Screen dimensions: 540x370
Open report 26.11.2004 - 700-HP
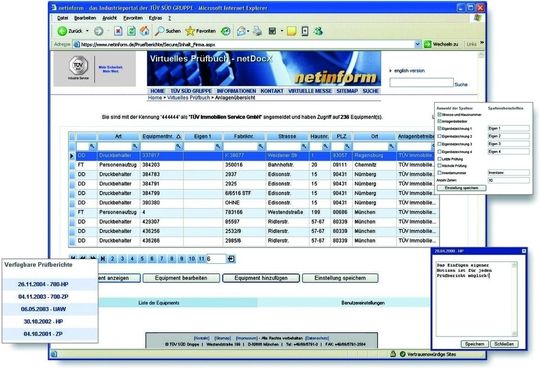point(43,284)
